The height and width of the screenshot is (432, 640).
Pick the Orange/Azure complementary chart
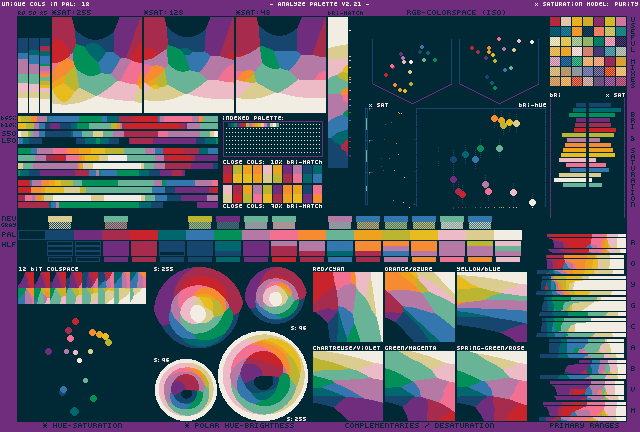[x=419, y=307]
